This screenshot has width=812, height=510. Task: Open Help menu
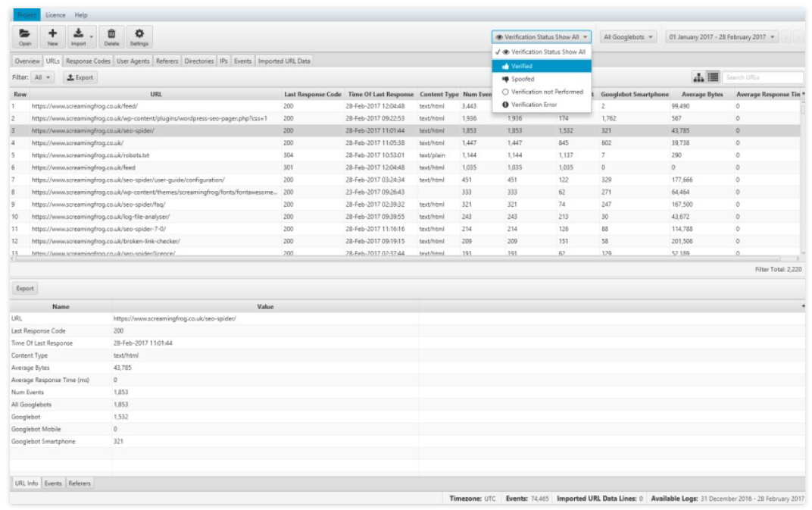click(x=81, y=15)
